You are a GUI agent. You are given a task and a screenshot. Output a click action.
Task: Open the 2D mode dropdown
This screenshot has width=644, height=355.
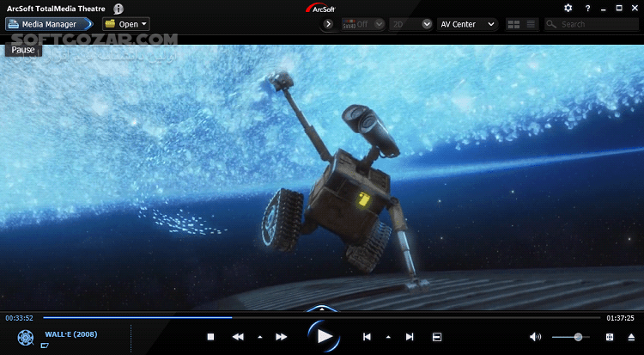410,24
